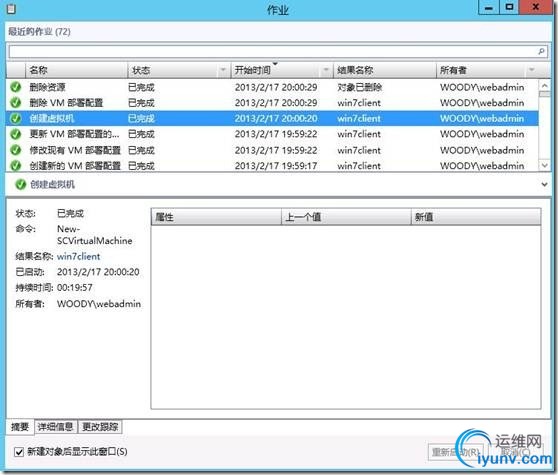
Task: Click start time 2013/2/17 20:00:20 in selected row
Action: click(x=276, y=118)
